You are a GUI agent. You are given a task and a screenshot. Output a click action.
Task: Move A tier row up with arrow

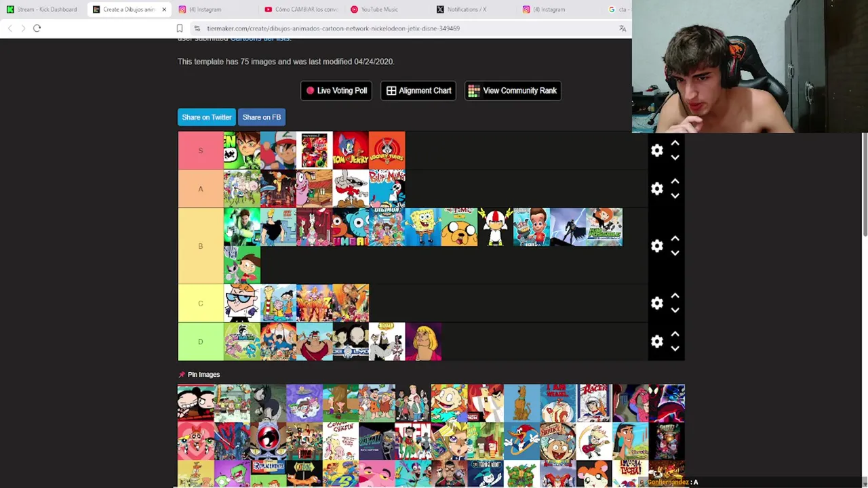coord(675,181)
